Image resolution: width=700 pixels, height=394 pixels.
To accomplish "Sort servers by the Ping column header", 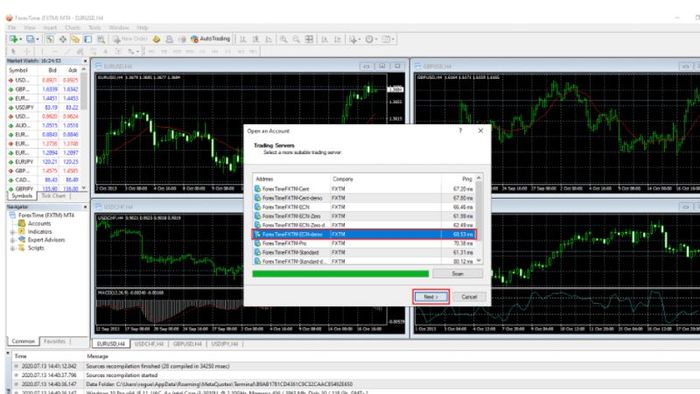I will 458,179.
